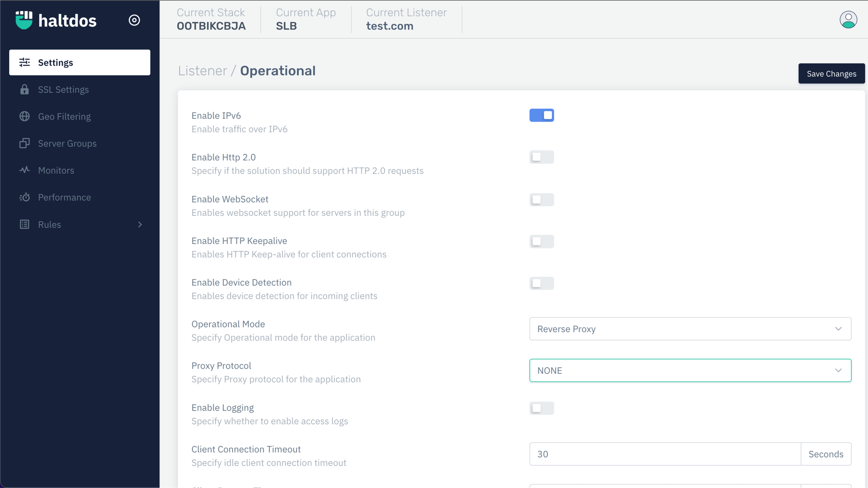Click the Performance stopwatch icon

tap(25, 197)
